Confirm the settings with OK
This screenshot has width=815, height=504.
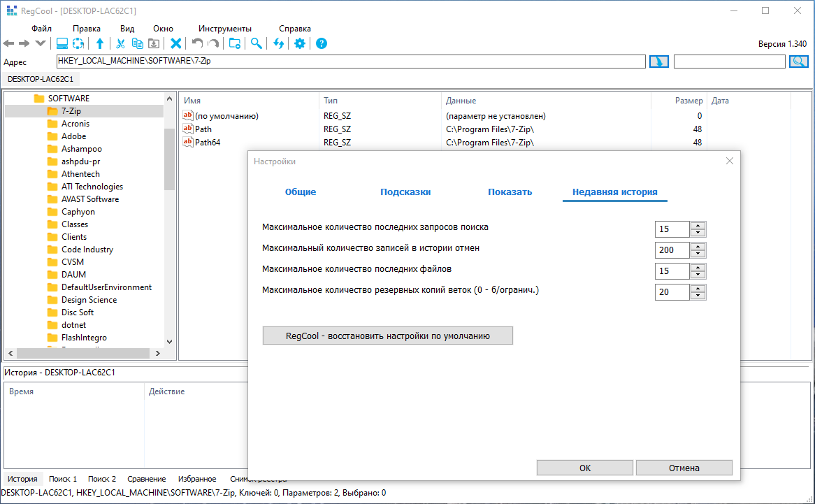[585, 468]
